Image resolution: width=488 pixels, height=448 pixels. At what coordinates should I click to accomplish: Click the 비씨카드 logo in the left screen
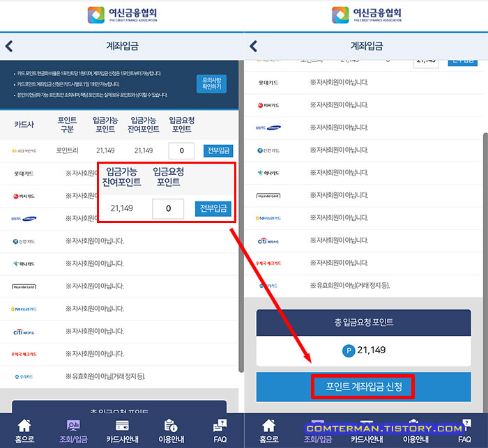coord(24,196)
